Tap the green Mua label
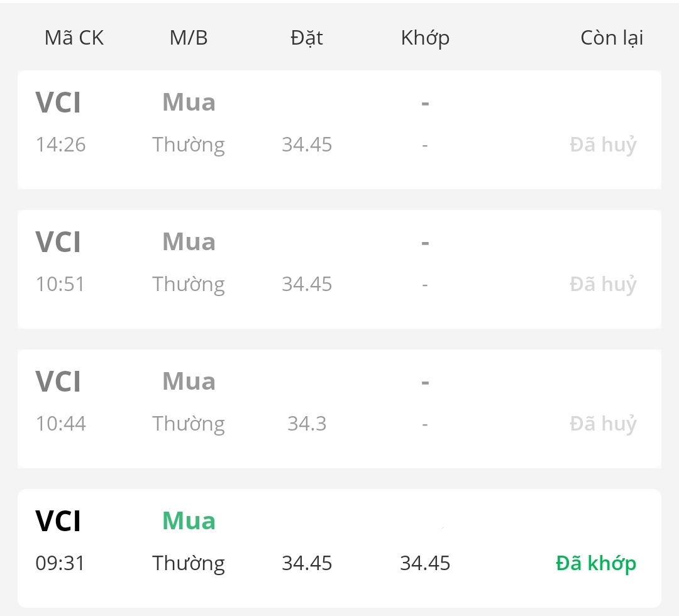The height and width of the screenshot is (616, 679). tap(189, 521)
